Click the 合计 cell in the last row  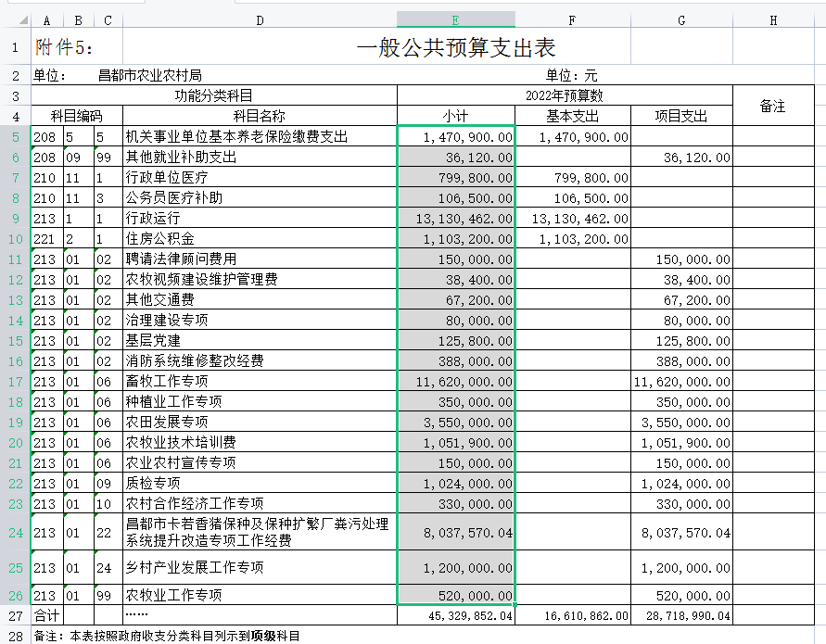(x=46, y=615)
